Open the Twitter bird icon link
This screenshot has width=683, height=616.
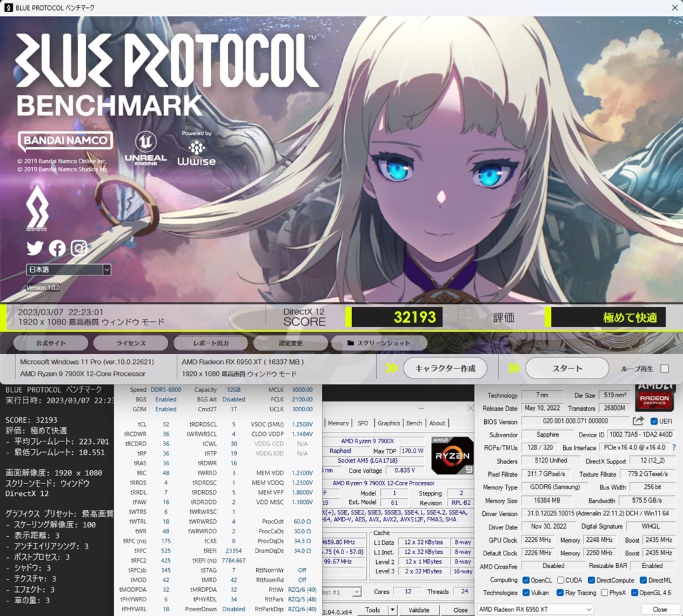pyautogui.click(x=35, y=248)
